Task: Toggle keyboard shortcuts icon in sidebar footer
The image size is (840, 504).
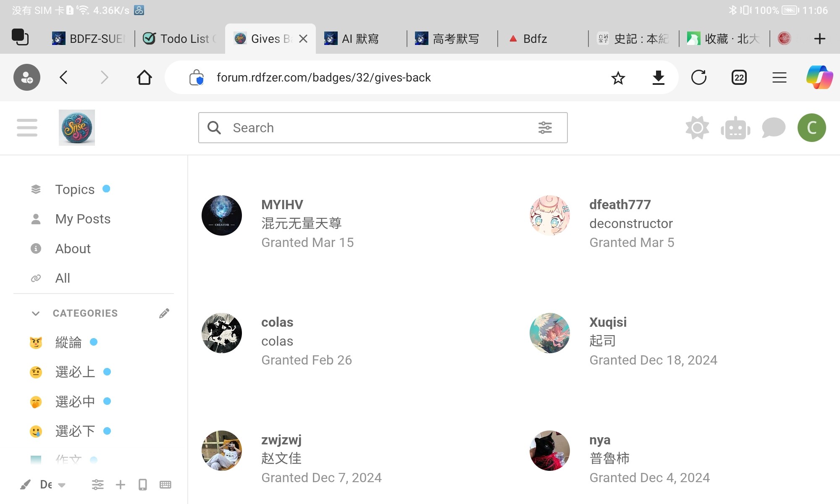Action: pyautogui.click(x=165, y=485)
